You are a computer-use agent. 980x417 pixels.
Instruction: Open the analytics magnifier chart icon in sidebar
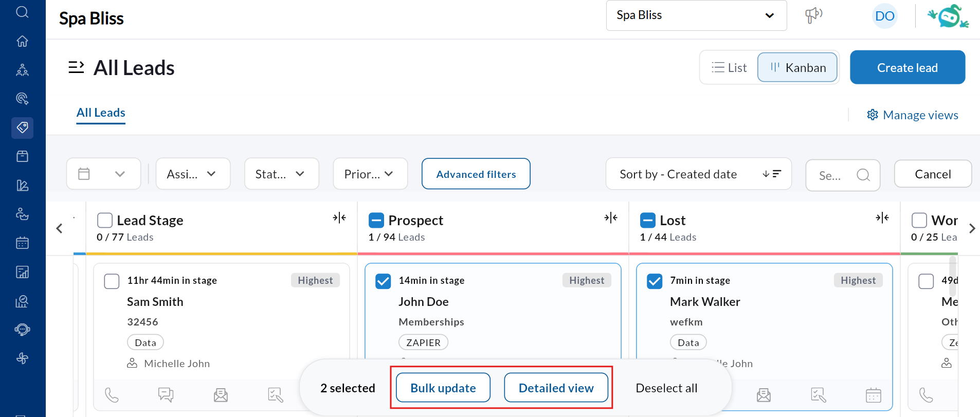point(22,301)
